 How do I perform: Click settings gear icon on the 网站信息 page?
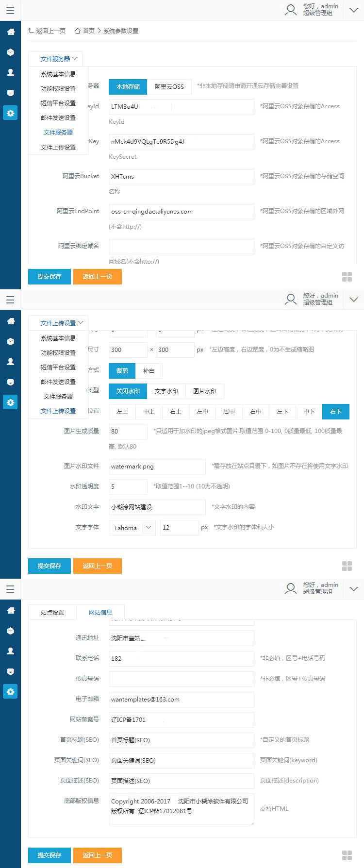10,692
